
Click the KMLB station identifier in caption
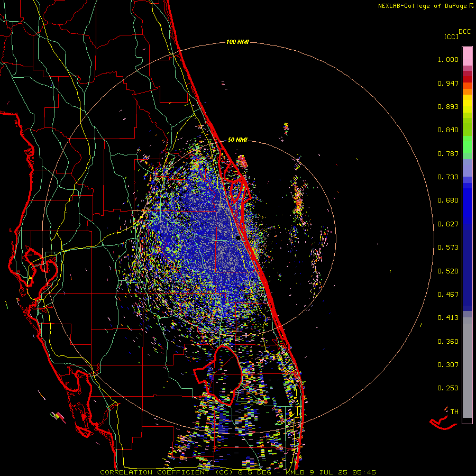tap(295, 472)
